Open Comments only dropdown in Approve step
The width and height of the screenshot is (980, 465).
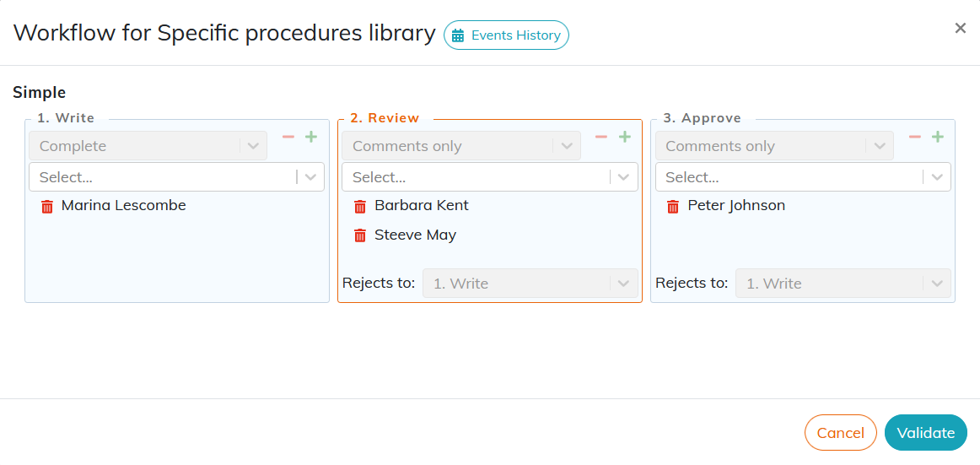coord(774,146)
